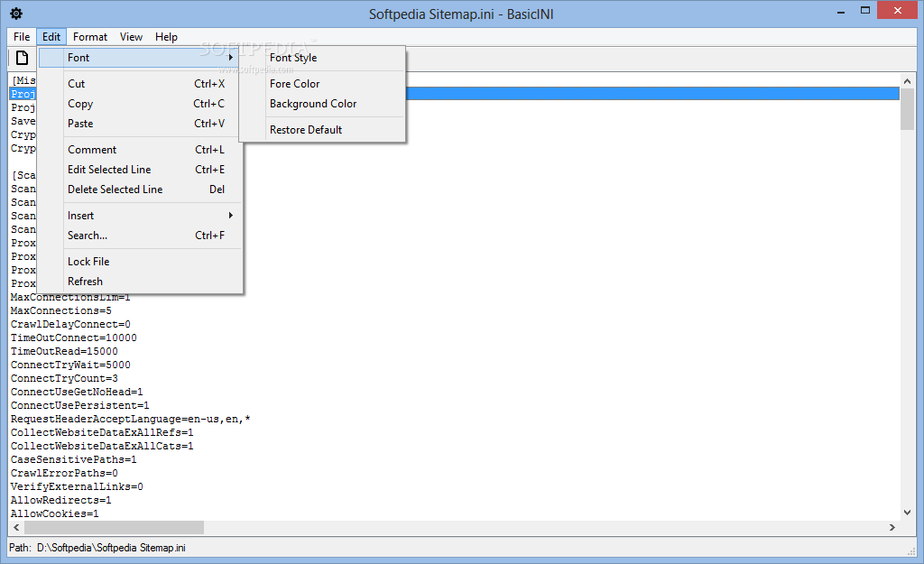Expand the Insert submenu
Image resolution: width=924 pixels, height=564 pixels.
click(140, 216)
